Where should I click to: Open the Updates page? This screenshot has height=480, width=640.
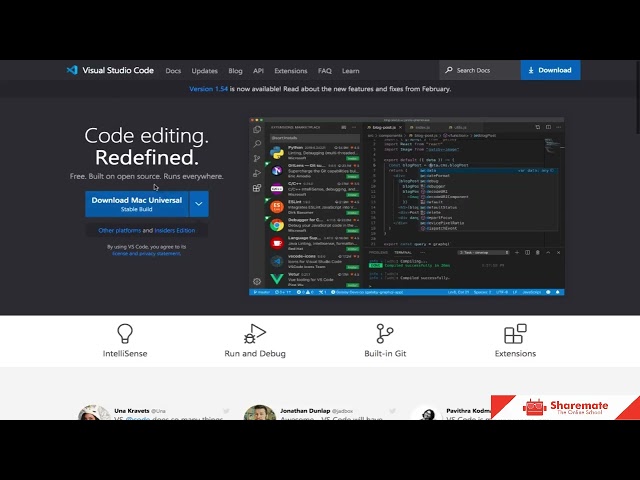(204, 71)
